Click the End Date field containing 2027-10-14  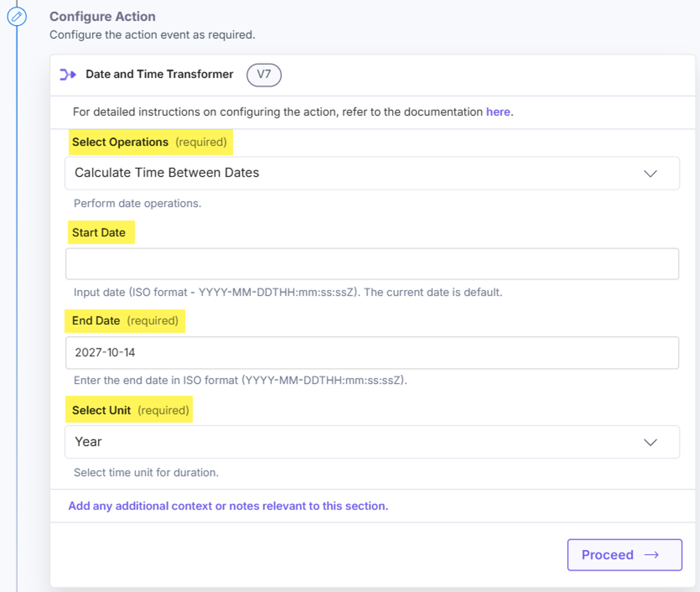[372, 353]
